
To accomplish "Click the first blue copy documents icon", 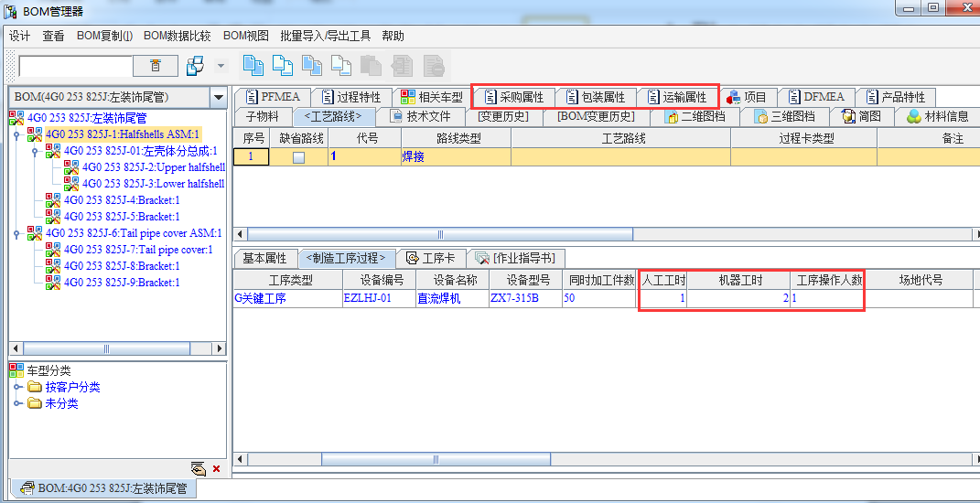I will [x=253, y=65].
